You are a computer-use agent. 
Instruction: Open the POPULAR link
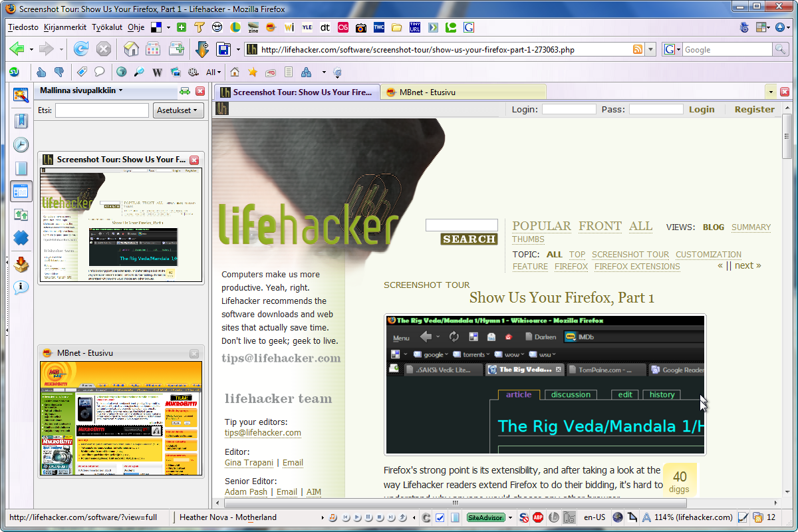[x=541, y=226]
